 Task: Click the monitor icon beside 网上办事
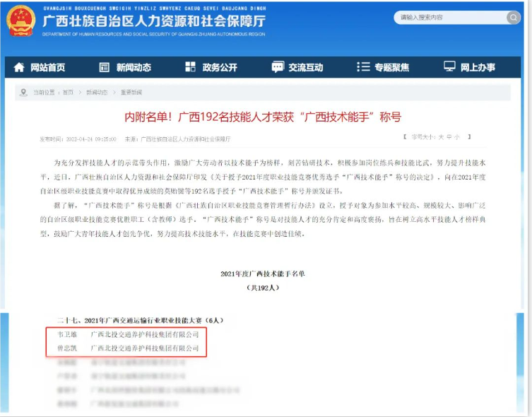449,66
